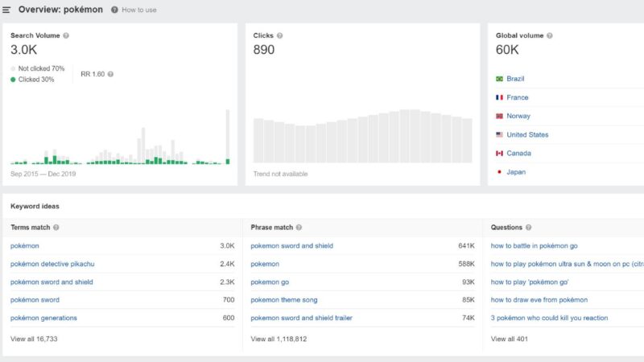Click Trend not available text
Screen dimensions: 644x362
pyautogui.click(x=280, y=174)
